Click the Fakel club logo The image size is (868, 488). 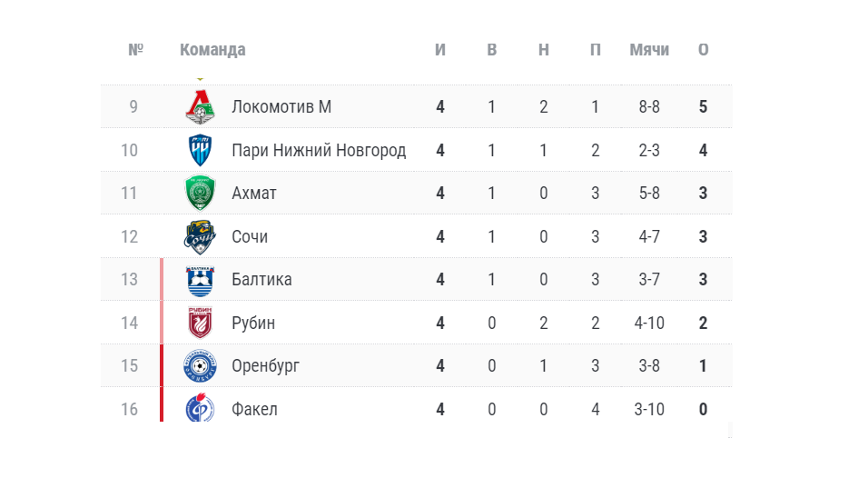pos(201,409)
